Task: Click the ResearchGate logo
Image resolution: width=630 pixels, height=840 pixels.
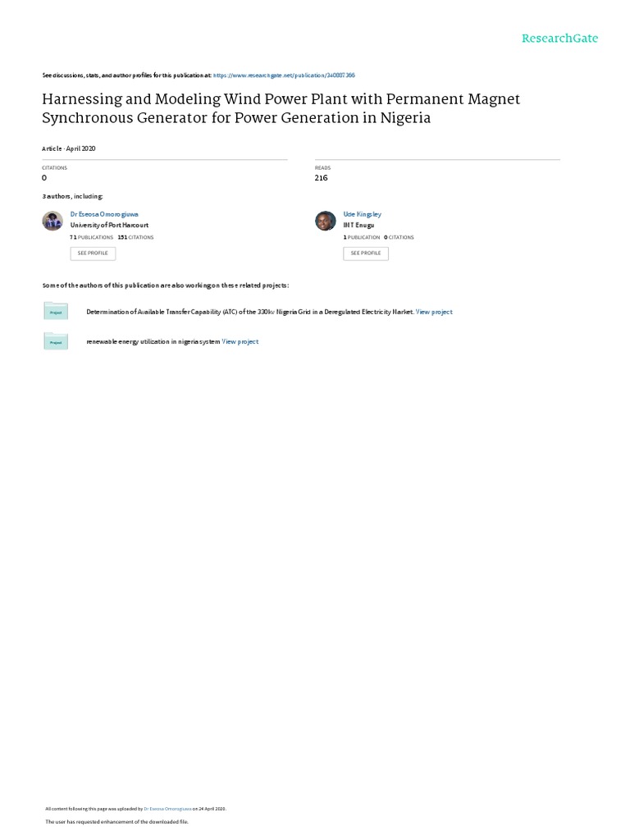Action: (559, 39)
